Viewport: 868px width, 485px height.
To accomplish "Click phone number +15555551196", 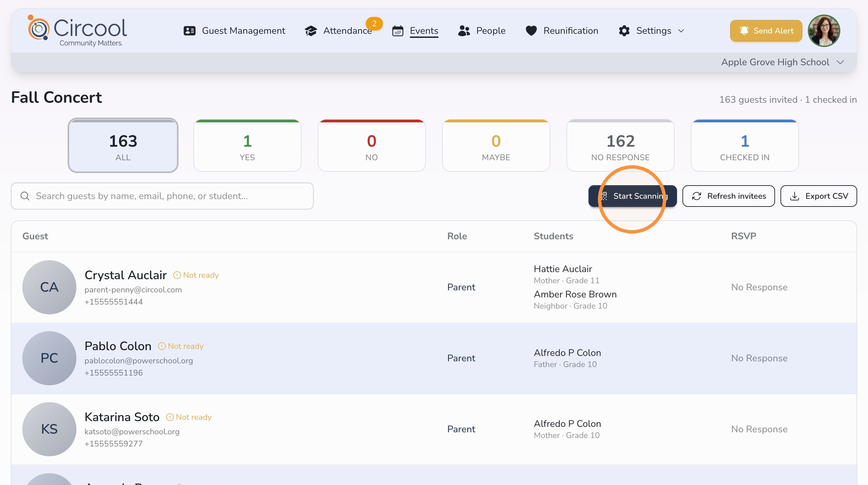I will pyautogui.click(x=114, y=373).
